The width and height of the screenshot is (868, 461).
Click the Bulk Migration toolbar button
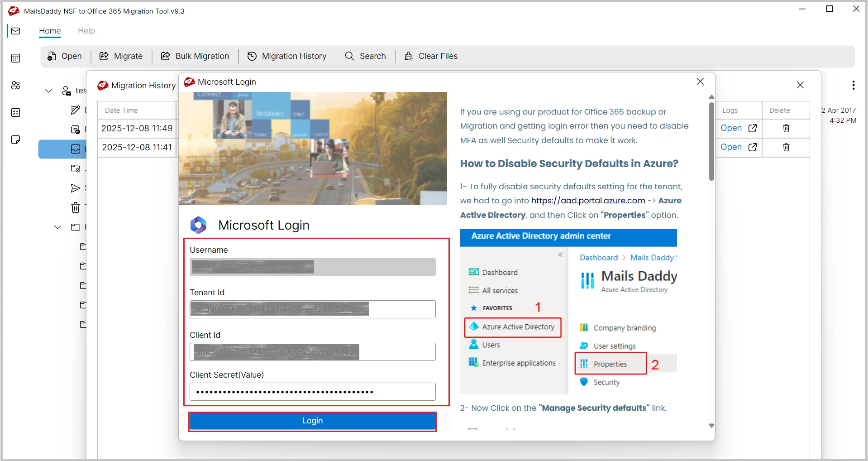195,56
